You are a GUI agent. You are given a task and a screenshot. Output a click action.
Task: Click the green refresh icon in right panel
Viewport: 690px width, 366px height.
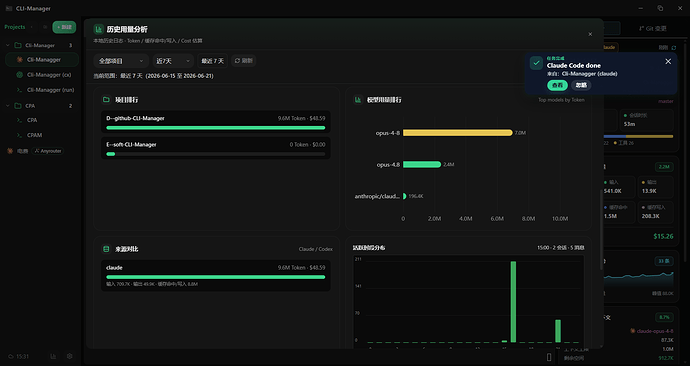pyautogui.click(x=674, y=48)
